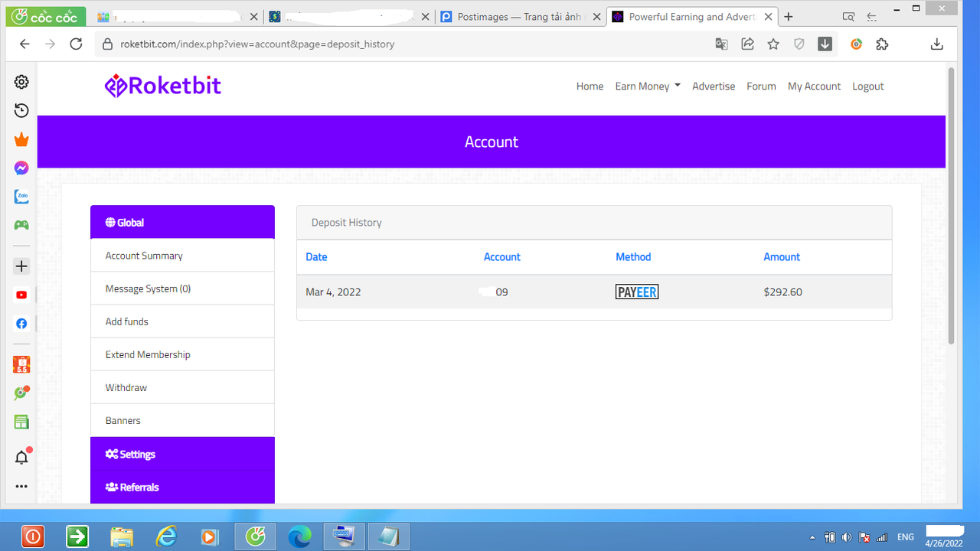This screenshot has width=980, height=551.
Task: Open Zalo from the sidebar
Action: point(21,197)
